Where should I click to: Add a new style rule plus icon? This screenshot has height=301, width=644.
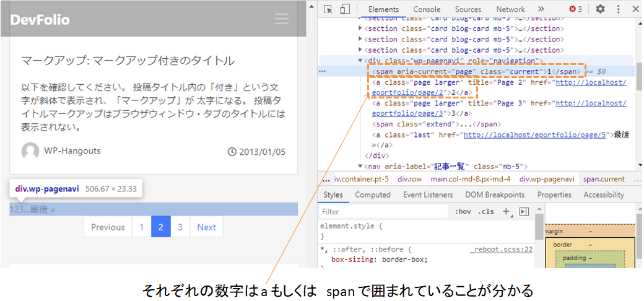(506, 211)
